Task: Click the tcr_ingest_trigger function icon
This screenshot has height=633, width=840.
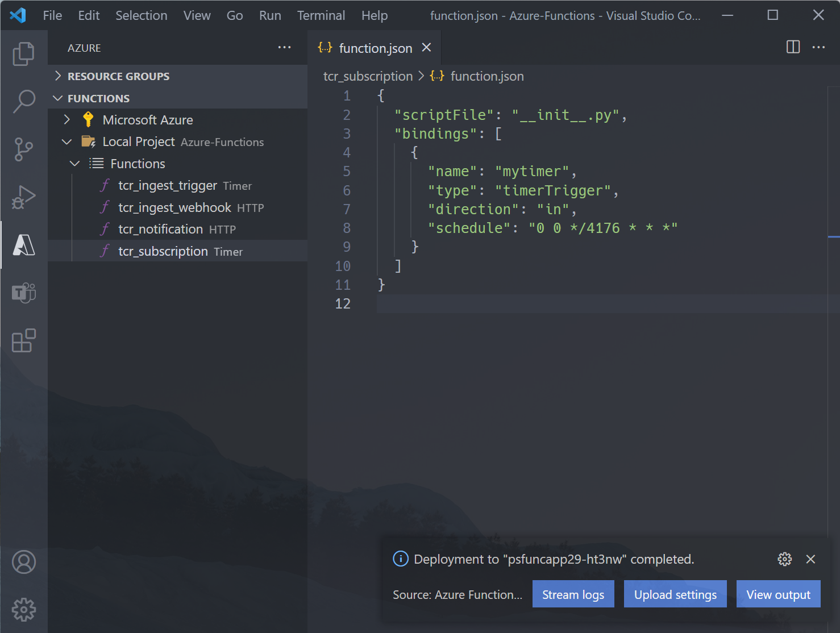Action: (105, 185)
